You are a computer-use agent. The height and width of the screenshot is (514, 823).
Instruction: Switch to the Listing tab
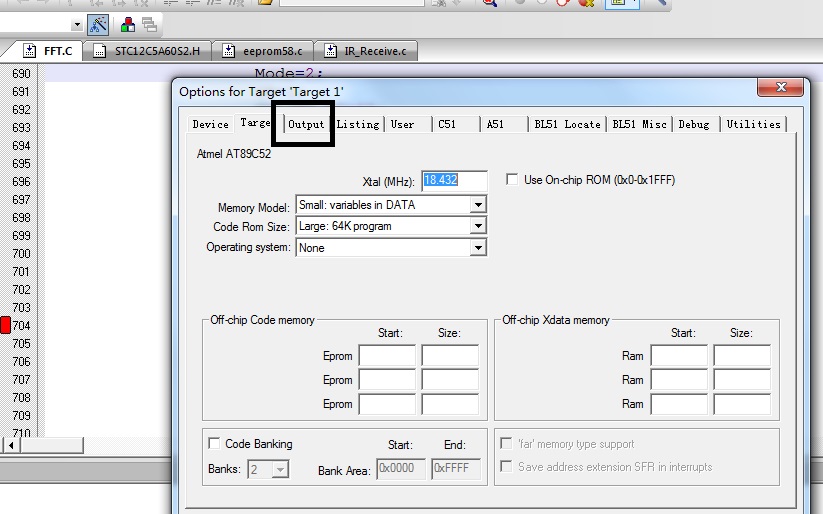(x=358, y=124)
